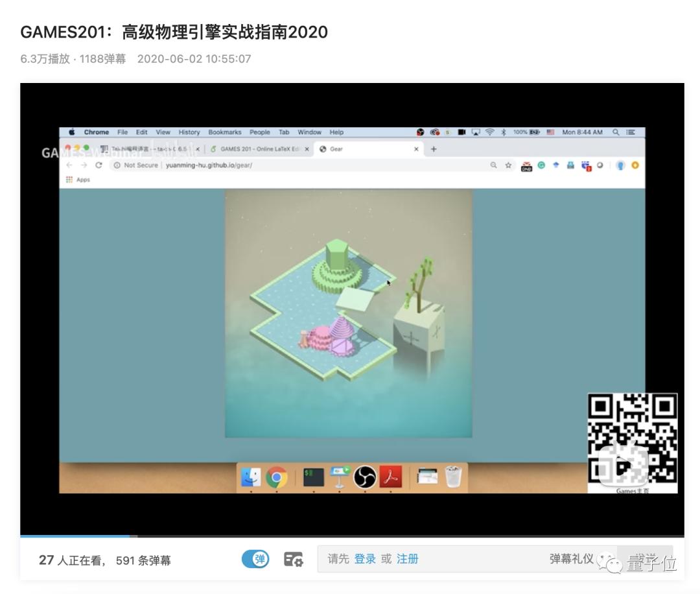Click the Wi-Fi status icon
Image resolution: width=700 pixels, height=594 pixels.
tap(490, 132)
